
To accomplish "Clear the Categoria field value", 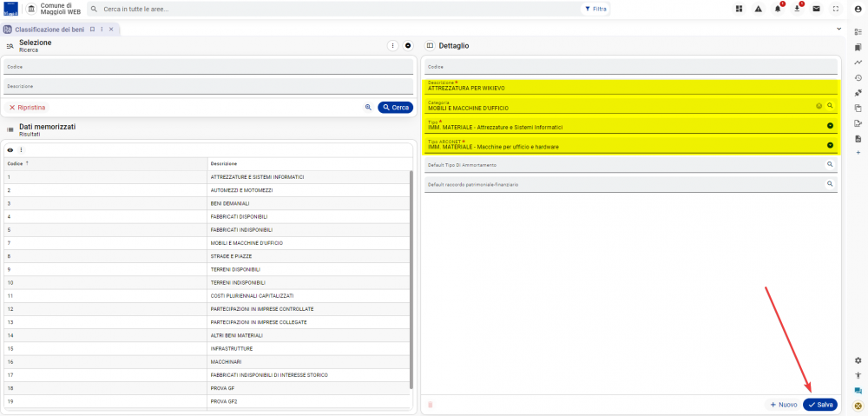I will [x=819, y=105].
